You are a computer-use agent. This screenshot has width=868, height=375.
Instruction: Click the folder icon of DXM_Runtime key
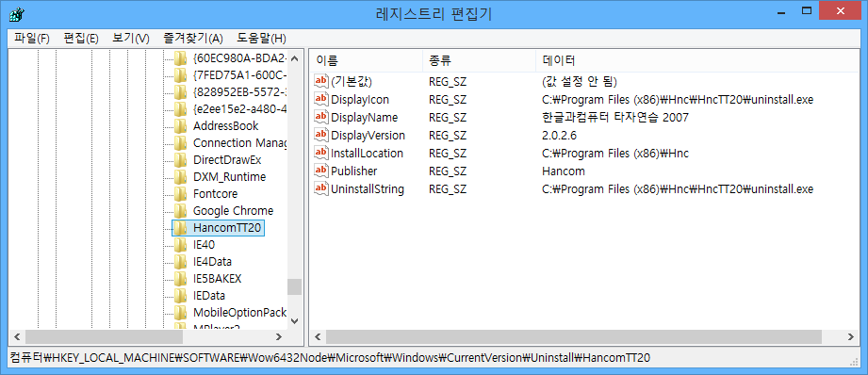[x=180, y=177]
